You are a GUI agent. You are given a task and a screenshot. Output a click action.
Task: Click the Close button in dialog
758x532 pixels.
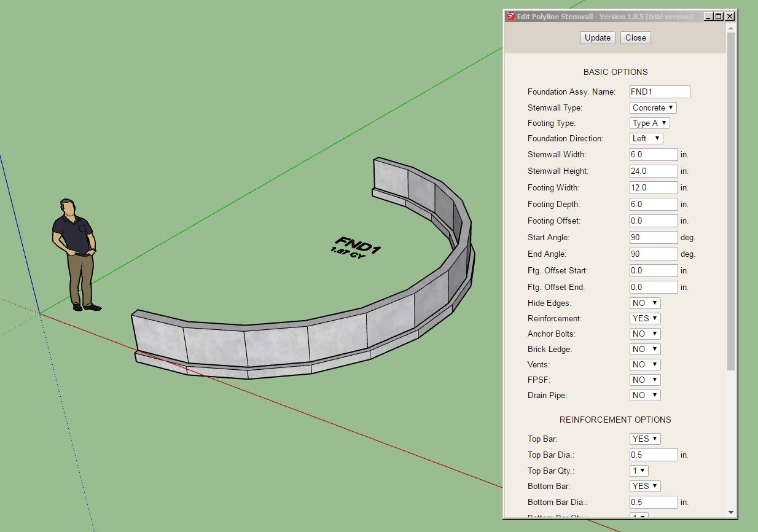click(x=635, y=37)
